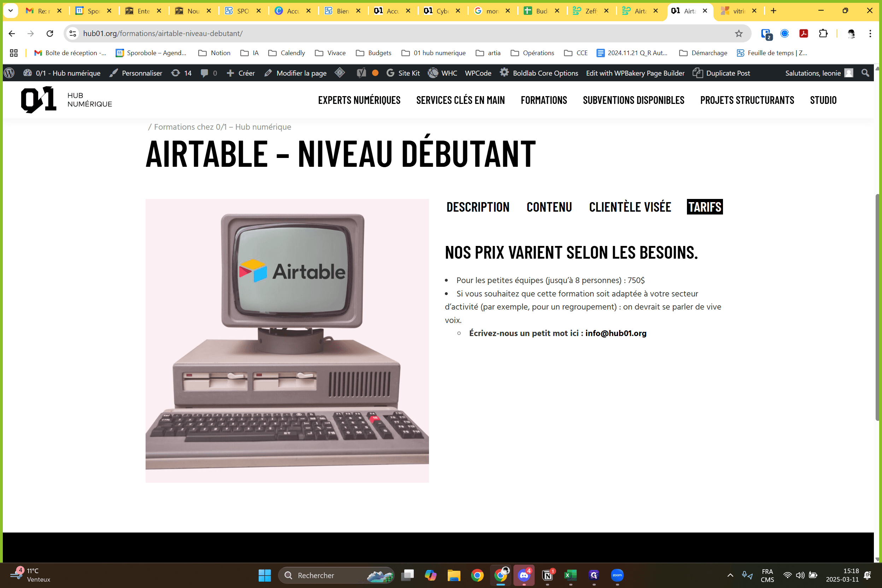This screenshot has height=588, width=882.
Task: Bookmark this page with the star icon
Action: click(739, 33)
